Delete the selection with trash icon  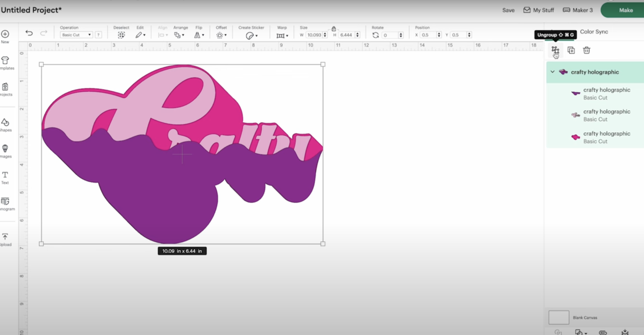click(x=587, y=50)
